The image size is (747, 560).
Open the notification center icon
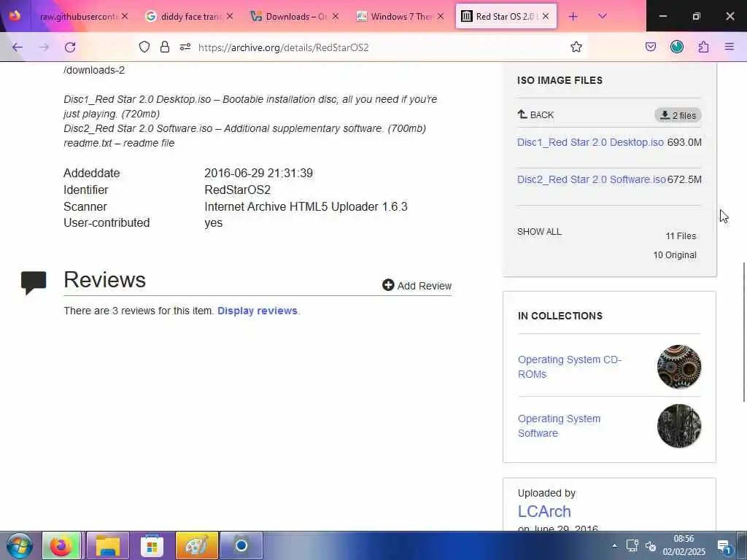[x=724, y=546]
